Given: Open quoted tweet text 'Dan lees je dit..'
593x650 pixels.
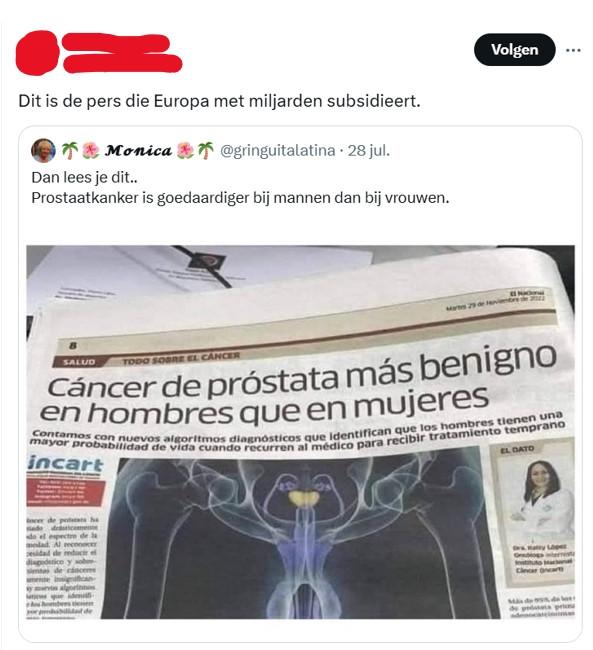Looking at the screenshot, I should tap(84, 177).
